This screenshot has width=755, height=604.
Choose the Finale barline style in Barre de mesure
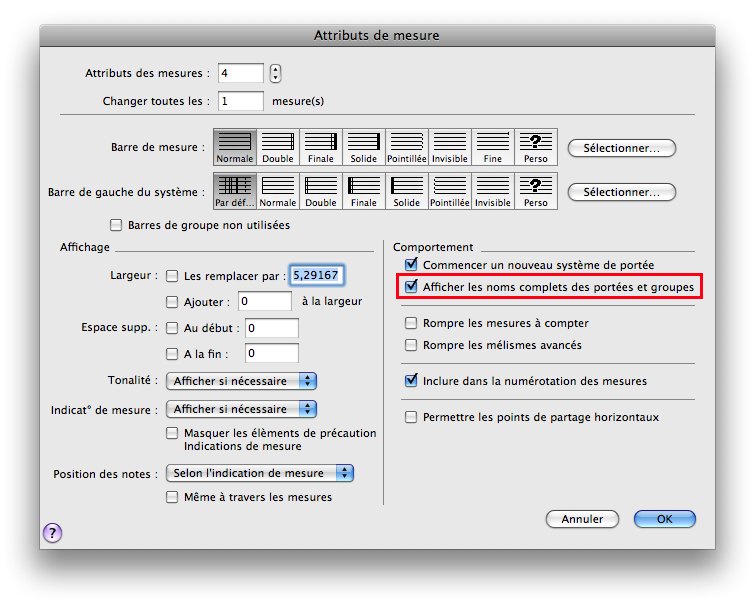point(321,146)
